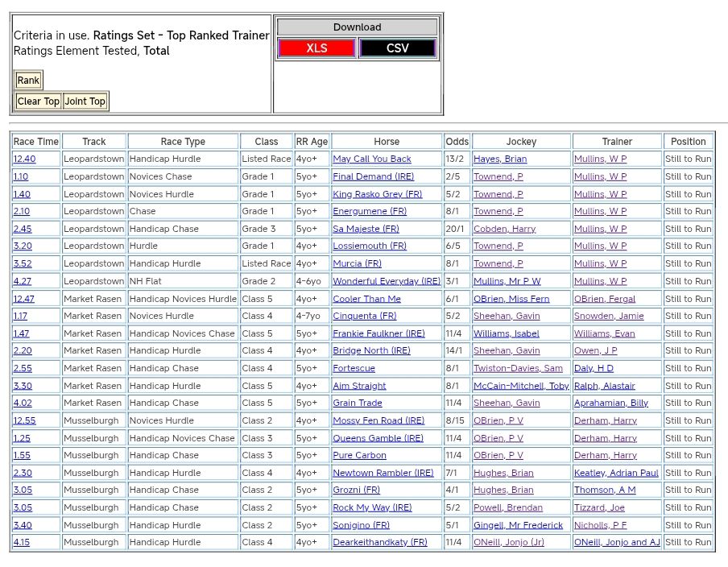Open horse Mossy Fen Road (IRE)
The width and height of the screenshot is (728, 567).
378,421
